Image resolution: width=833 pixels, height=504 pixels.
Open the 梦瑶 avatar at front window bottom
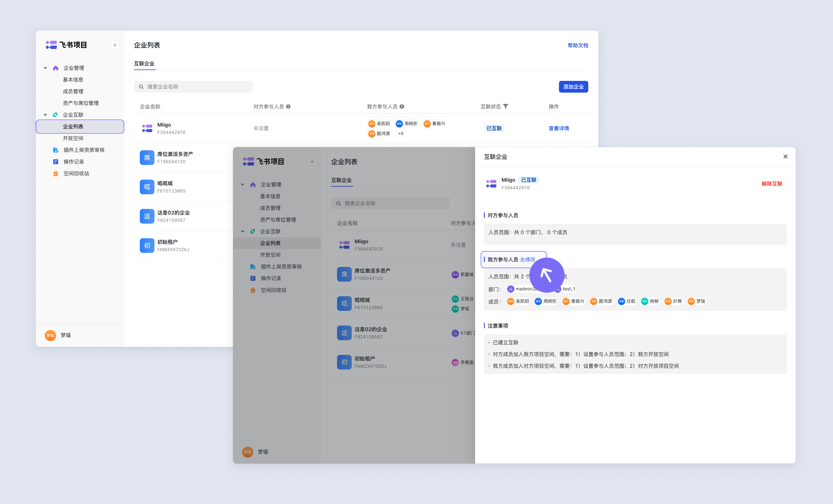(248, 452)
